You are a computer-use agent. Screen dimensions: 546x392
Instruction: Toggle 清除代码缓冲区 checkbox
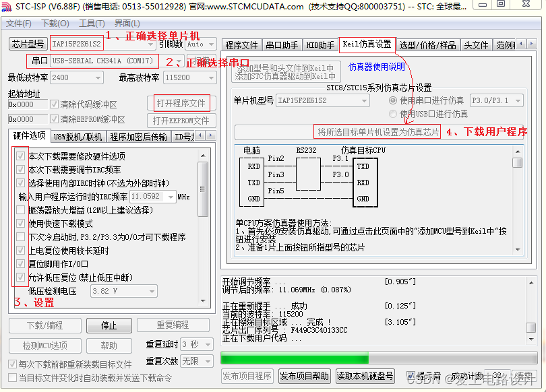[x=54, y=104]
